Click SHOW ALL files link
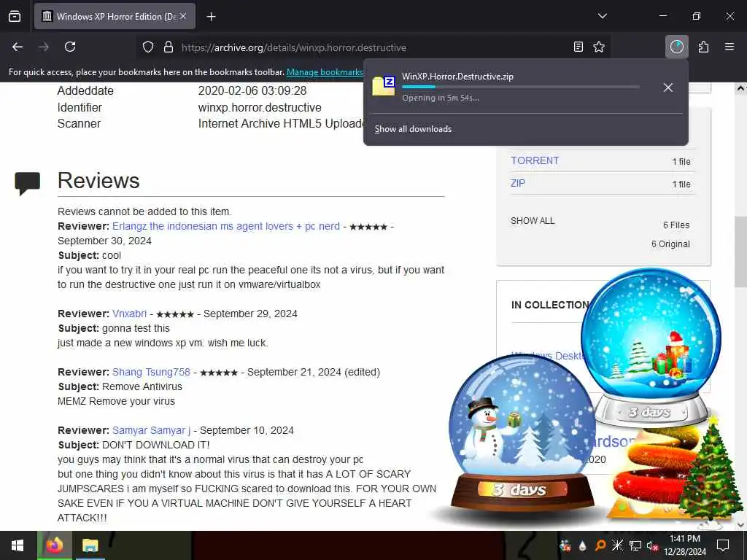 (533, 221)
